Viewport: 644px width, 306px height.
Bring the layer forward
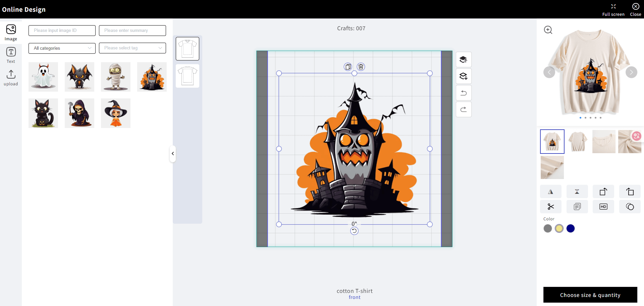463,60
